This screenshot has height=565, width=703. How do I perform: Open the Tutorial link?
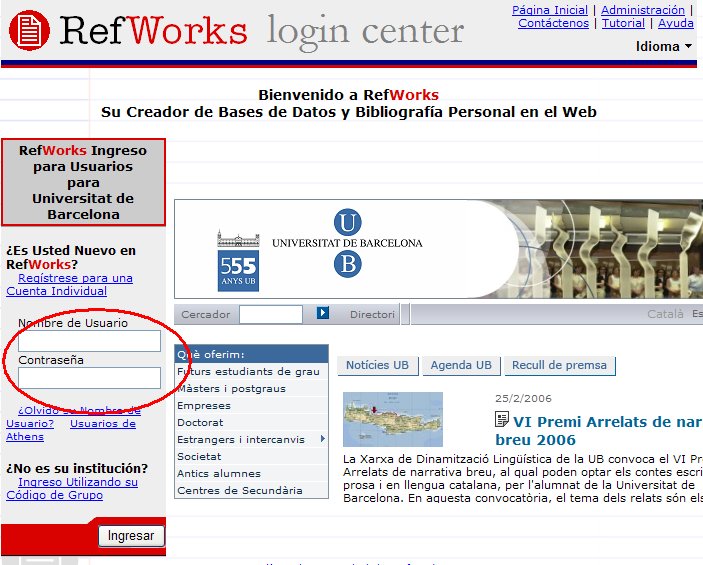pos(623,23)
